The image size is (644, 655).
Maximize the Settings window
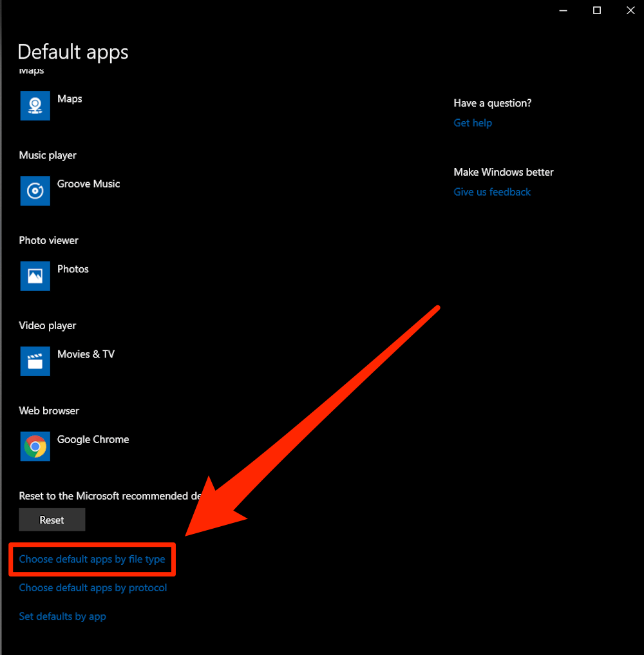click(x=597, y=10)
